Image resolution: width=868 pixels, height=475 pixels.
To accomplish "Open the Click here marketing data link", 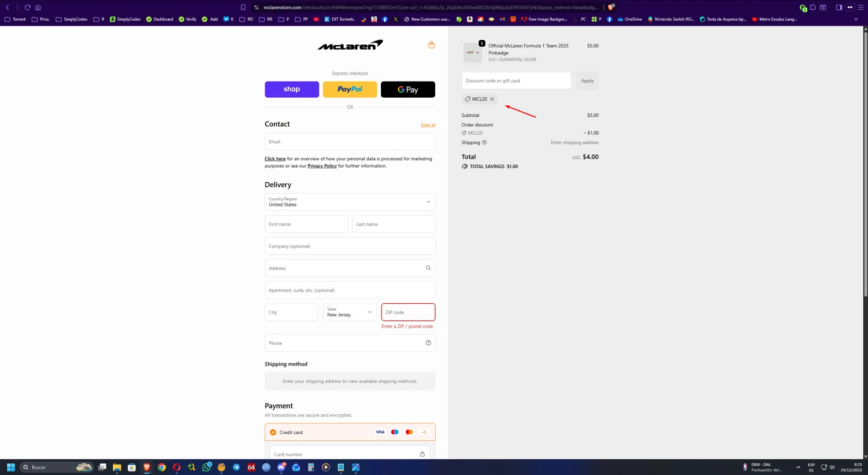I will tap(275, 159).
